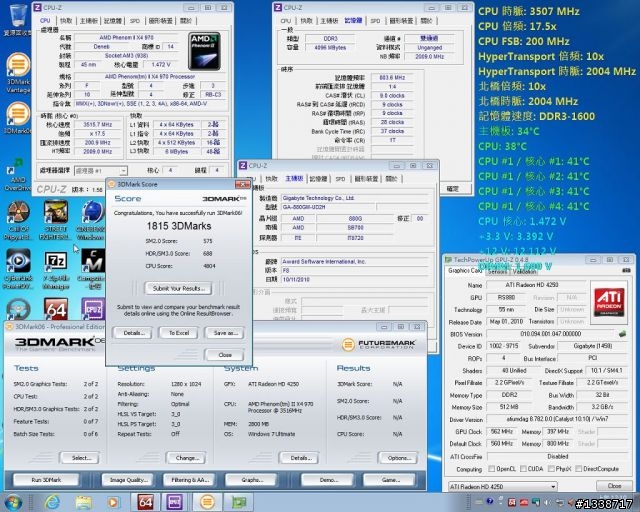Click the Demo button in 3DMark06

[328, 480]
